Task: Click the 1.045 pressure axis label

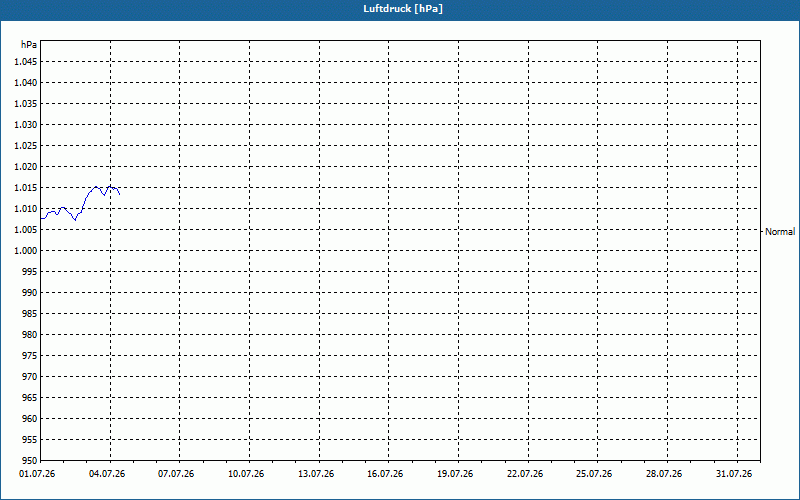Action: (26, 62)
